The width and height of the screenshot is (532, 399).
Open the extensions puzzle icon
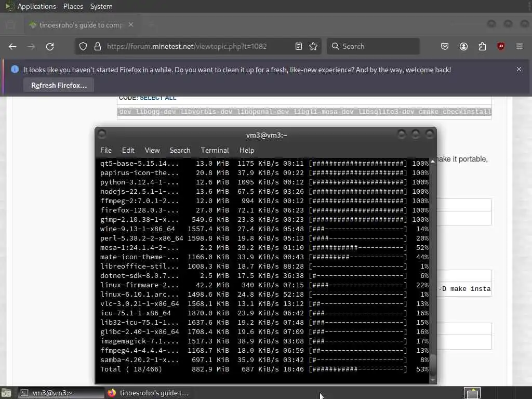point(482,46)
